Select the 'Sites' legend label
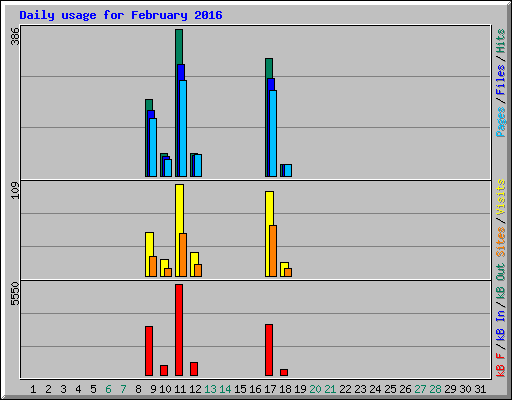 coord(501,242)
